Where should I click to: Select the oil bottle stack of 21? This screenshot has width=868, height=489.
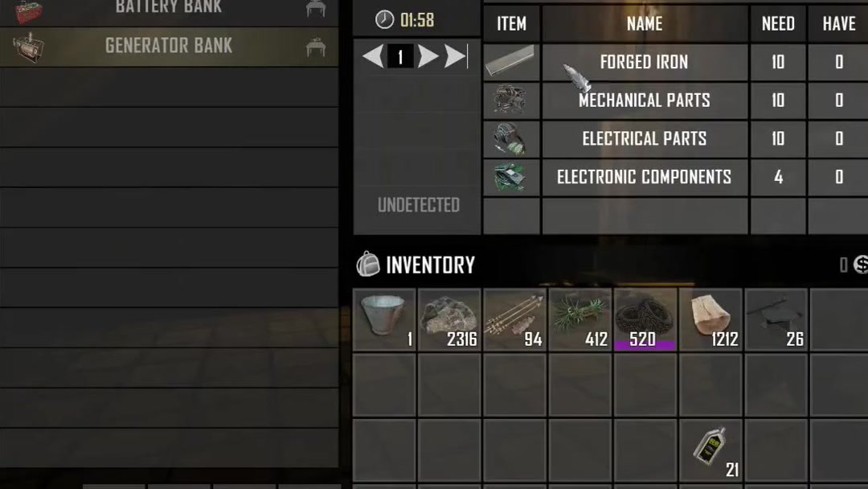point(710,450)
